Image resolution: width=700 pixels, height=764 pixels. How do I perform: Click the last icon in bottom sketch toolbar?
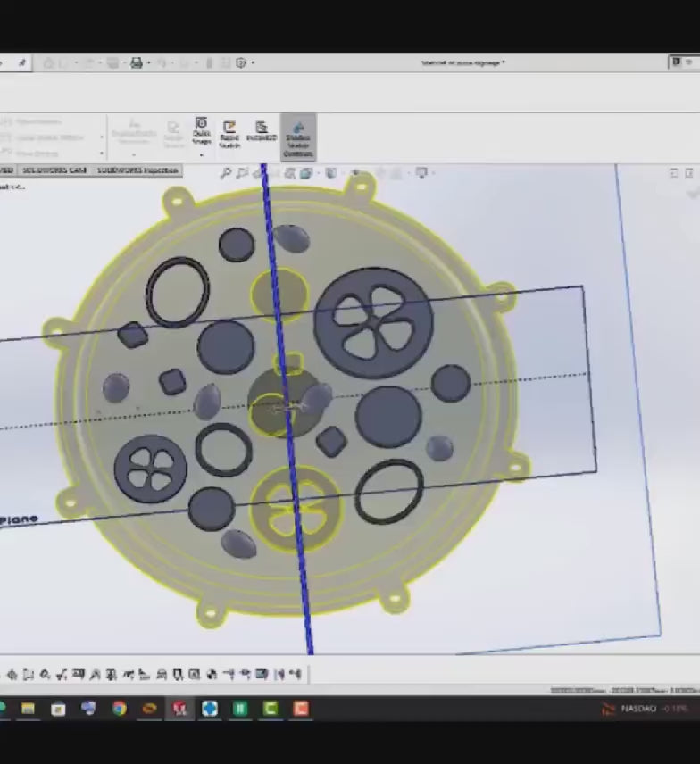tap(296, 675)
